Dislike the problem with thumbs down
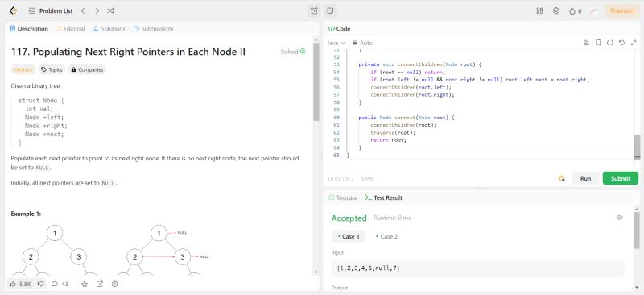Screen dimensions: 644x295 coord(41,284)
